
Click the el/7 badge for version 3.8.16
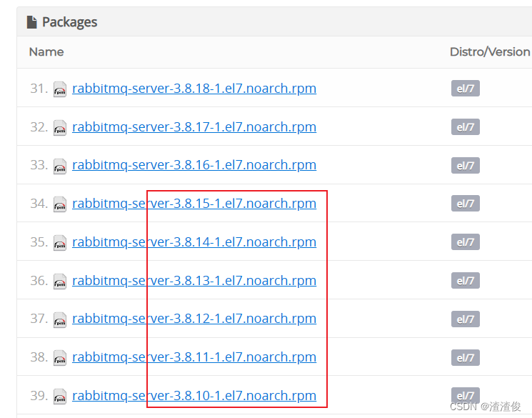click(465, 165)
